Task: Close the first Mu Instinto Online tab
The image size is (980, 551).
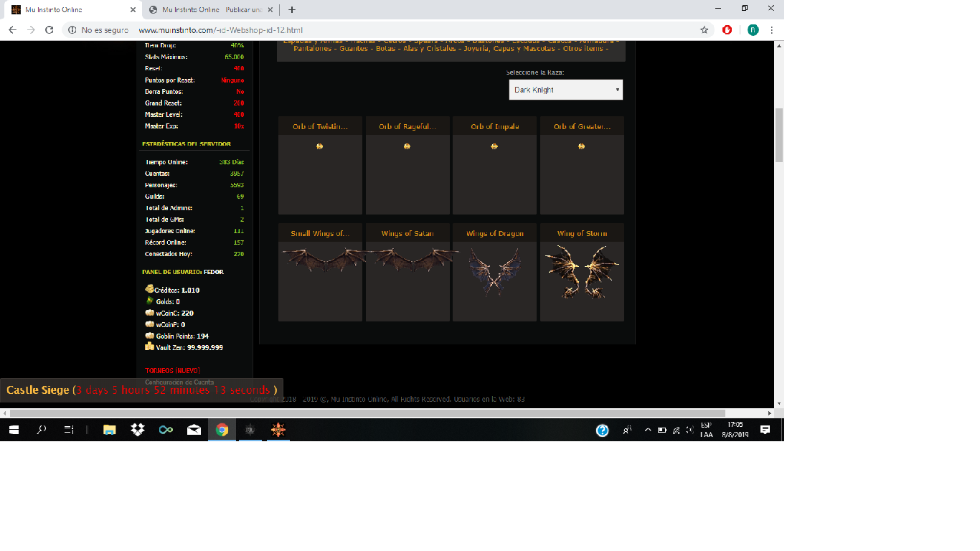Action: pyautogui.click(x=133, y=10)
